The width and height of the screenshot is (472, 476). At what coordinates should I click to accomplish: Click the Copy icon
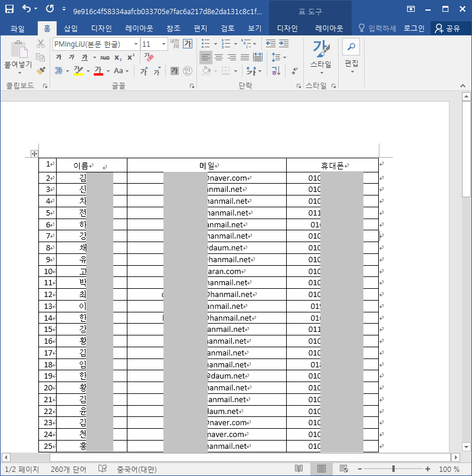click(40, 57)
